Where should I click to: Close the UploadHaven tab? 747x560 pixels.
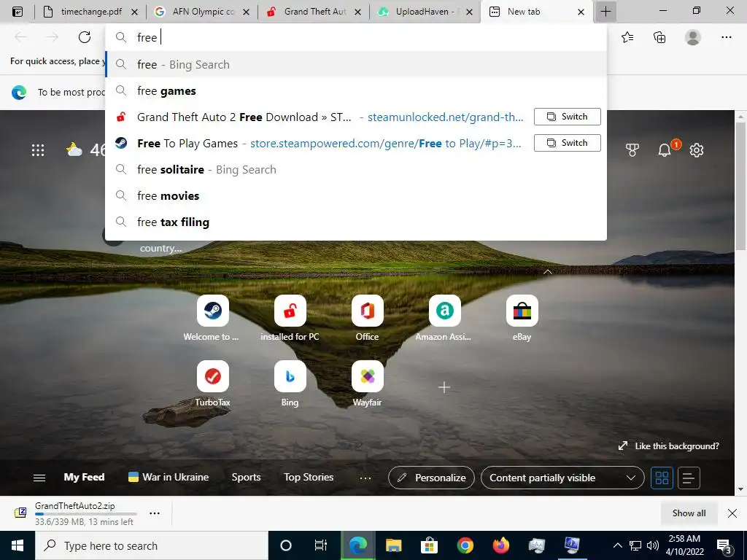469,12
